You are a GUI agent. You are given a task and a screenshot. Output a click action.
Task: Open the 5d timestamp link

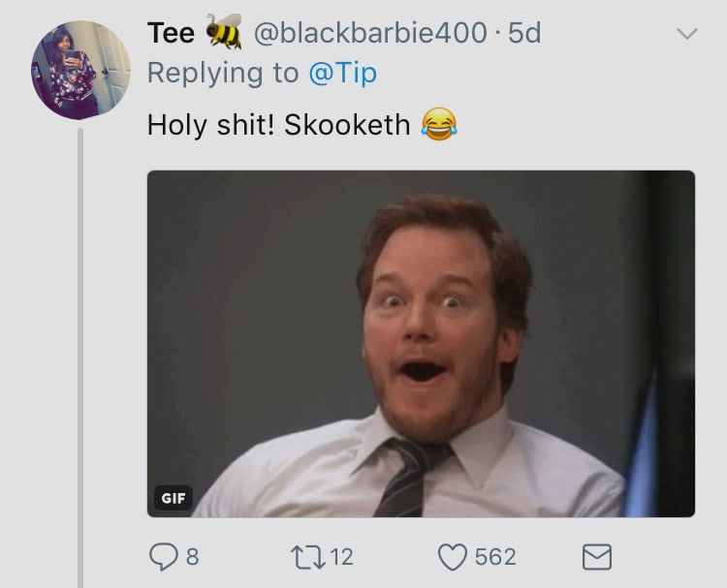524,33
